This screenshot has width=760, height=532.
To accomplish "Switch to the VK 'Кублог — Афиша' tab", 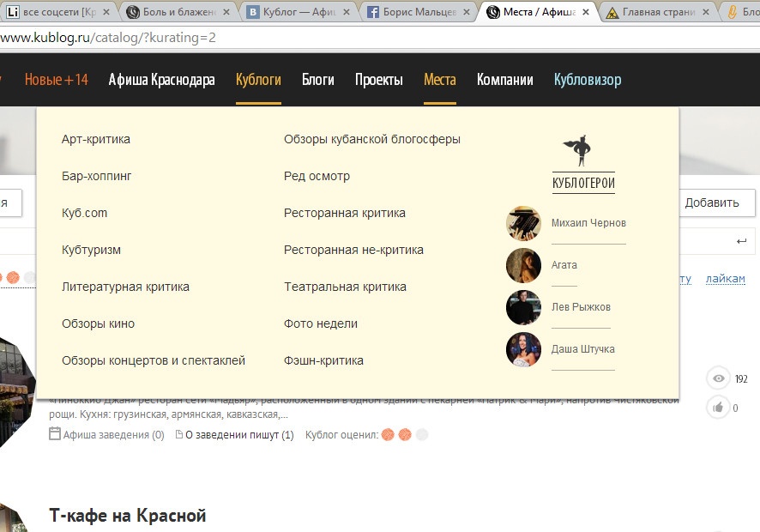I will coord(296,12).
